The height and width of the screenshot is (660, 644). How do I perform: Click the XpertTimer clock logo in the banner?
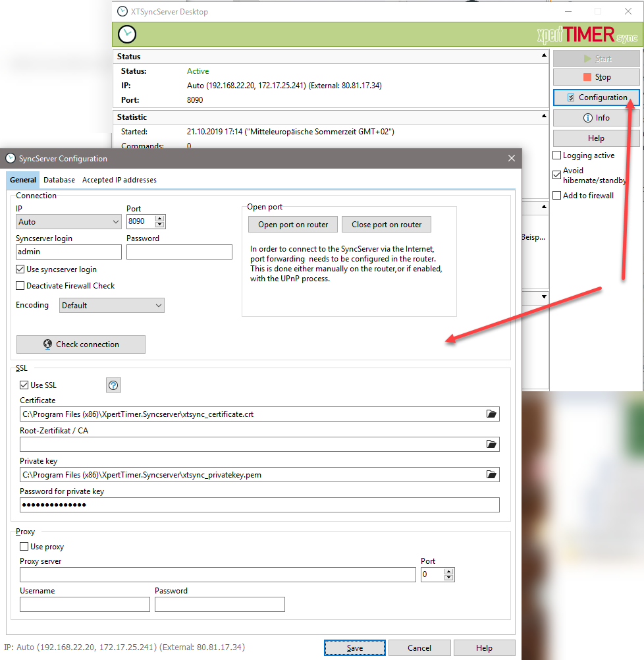tap(126, 34)
